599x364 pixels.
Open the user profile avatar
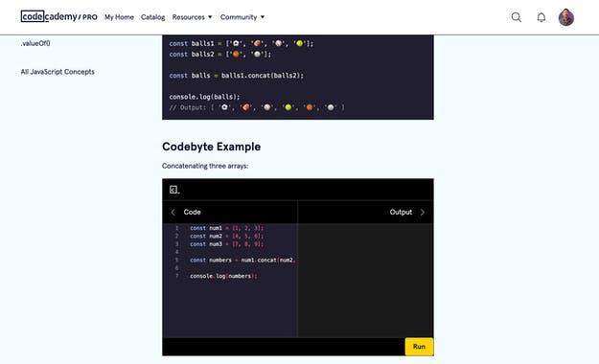[565, 17]
